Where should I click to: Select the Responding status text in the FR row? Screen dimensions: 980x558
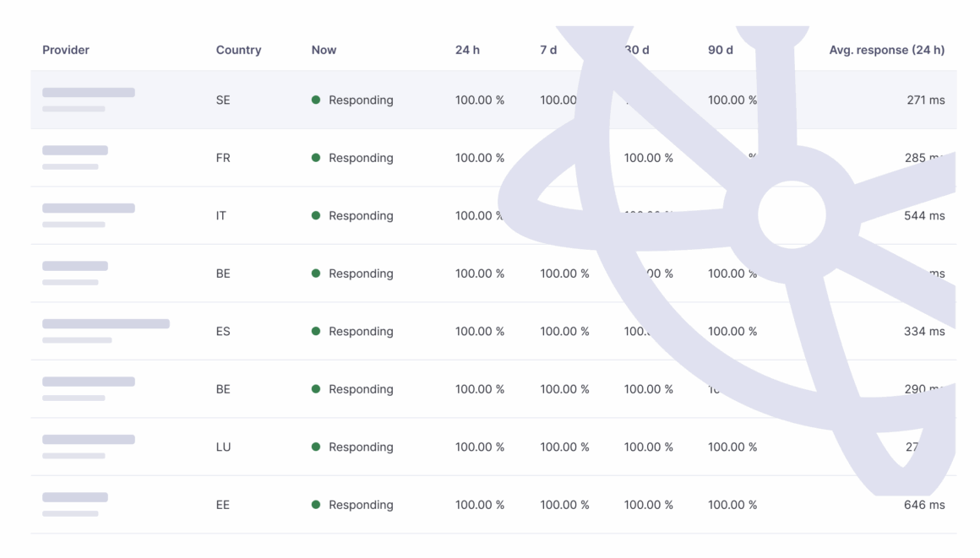pyautogui.click(x=361, y=158)
